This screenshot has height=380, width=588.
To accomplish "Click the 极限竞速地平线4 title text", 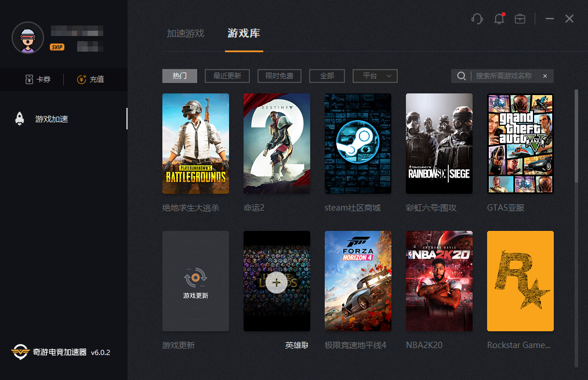I will pos(355,345).
